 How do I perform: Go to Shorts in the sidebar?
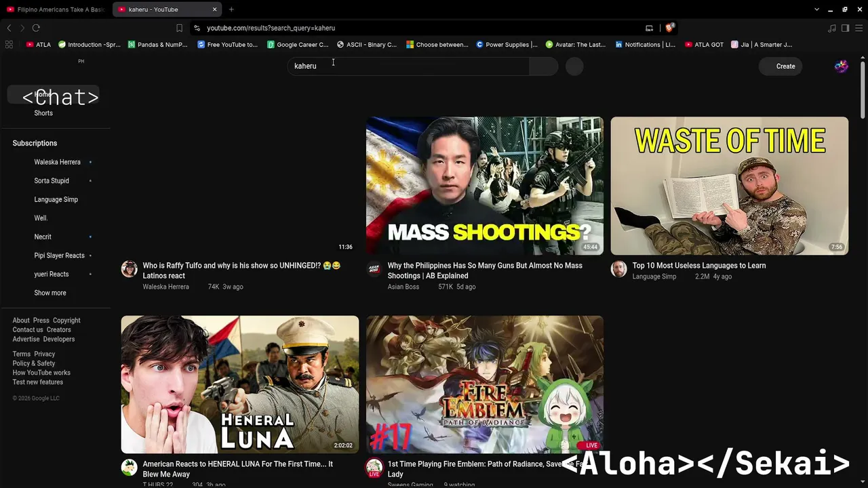coord(43,113)
